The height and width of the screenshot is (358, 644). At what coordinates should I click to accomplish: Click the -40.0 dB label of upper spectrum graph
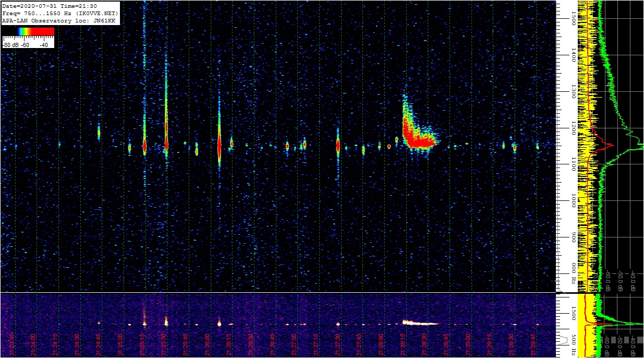click(x=633, y=280)
